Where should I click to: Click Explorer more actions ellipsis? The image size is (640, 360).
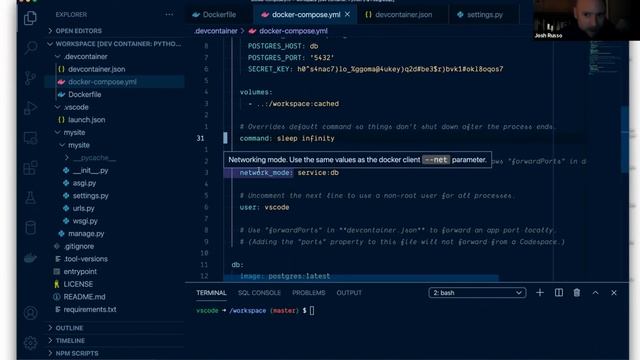(x=169, y=15)
